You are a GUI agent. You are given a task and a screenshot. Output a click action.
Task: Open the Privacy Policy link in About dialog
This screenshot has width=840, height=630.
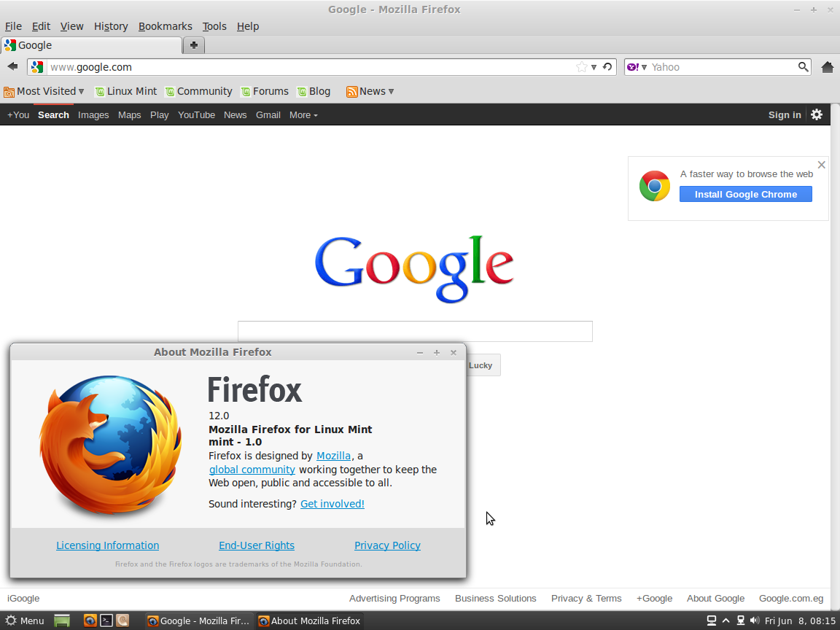(387, 545)
